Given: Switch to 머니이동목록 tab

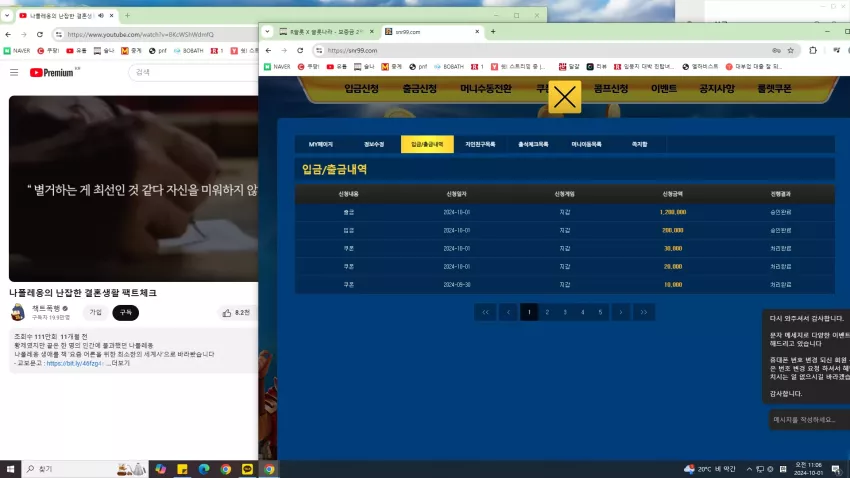Looking at the screenshot, I should [587, 144].
